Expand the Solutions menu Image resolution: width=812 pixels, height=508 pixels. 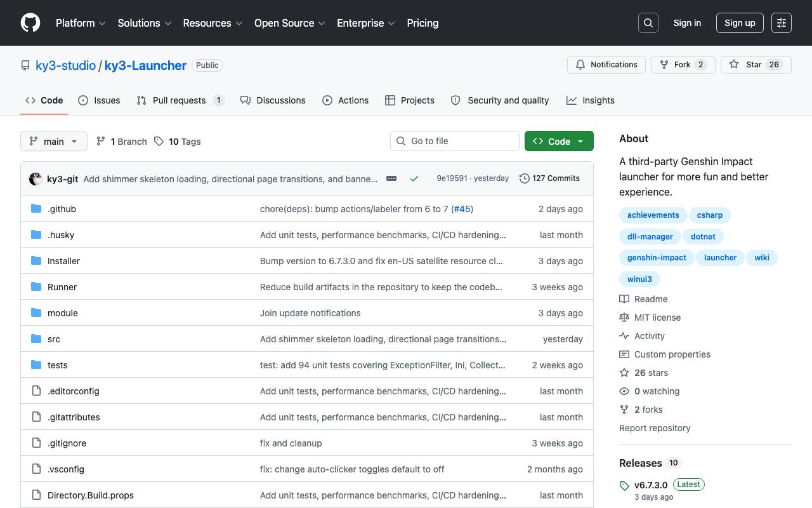tap(145, 23)
